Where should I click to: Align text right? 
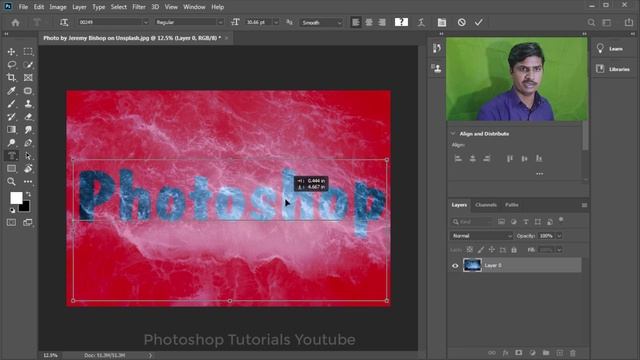tap(382, 22)
